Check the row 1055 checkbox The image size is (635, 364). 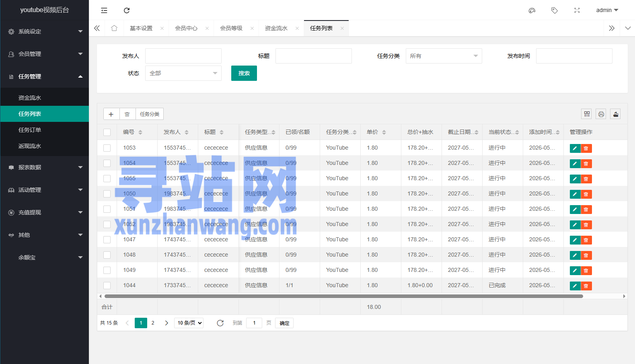coord(107,179)
